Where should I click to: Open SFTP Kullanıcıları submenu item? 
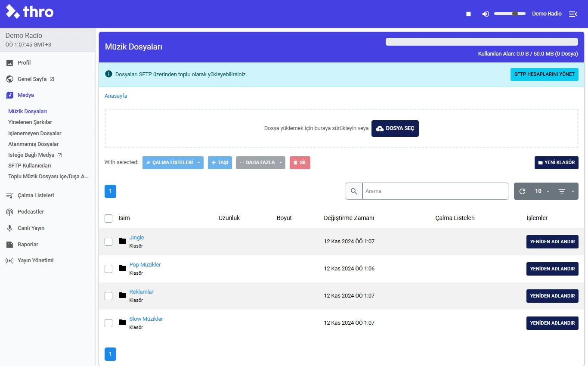coord(30,166)
